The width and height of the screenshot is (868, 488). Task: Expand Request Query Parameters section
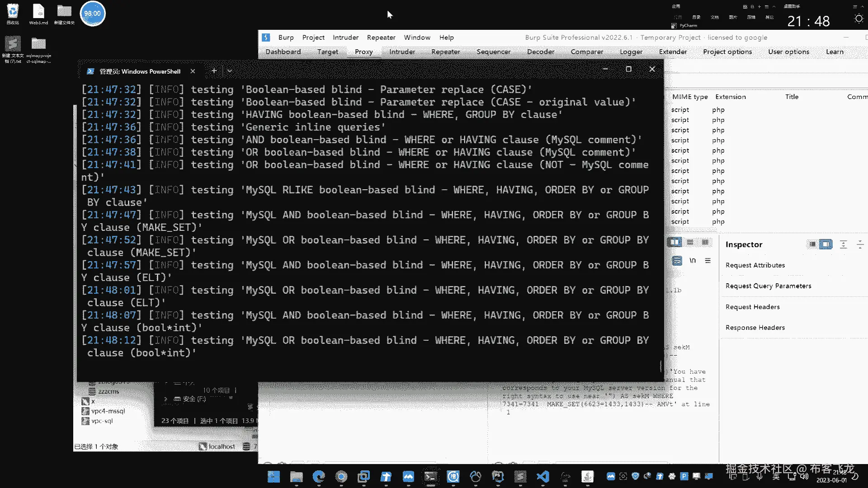[768, 286]
